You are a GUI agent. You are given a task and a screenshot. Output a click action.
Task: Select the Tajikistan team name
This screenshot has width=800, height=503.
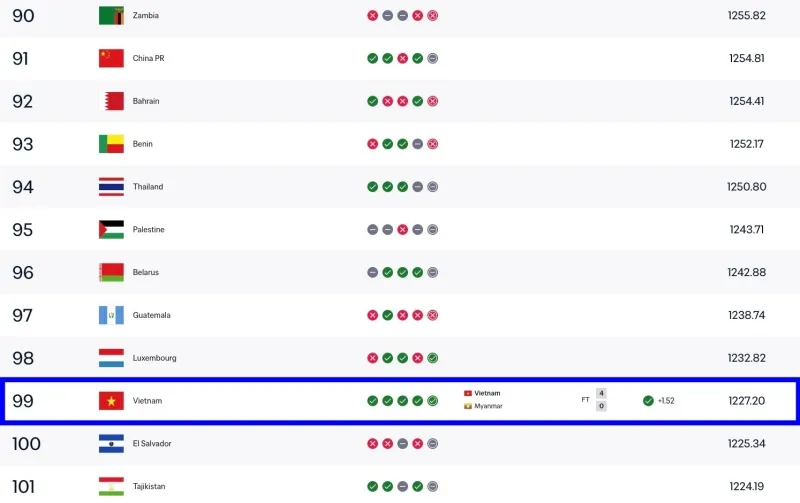coord(149,487)
